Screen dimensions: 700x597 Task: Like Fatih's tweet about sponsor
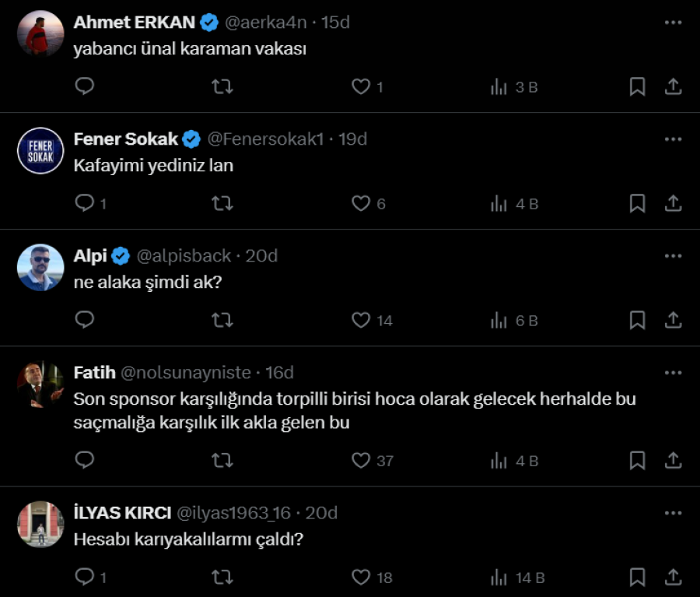pos(361,460)
